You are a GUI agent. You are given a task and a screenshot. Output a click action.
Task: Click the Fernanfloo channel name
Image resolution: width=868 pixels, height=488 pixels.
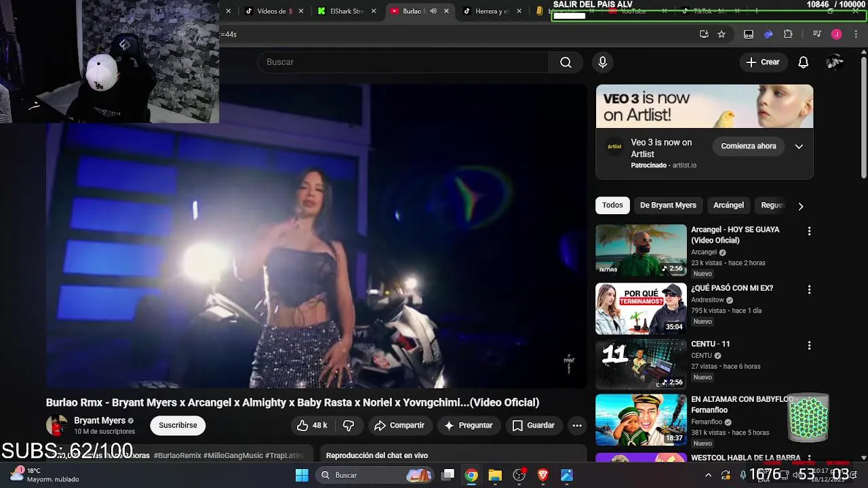click(707, 422)
